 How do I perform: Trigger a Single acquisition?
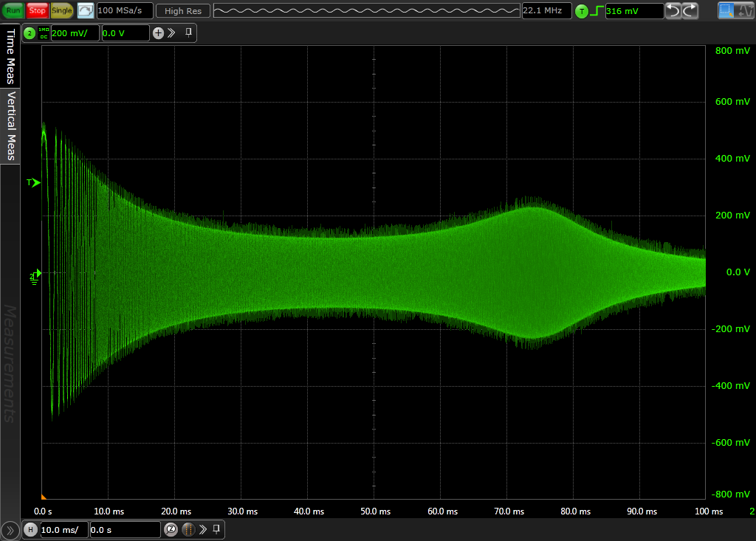pos(62,10)
